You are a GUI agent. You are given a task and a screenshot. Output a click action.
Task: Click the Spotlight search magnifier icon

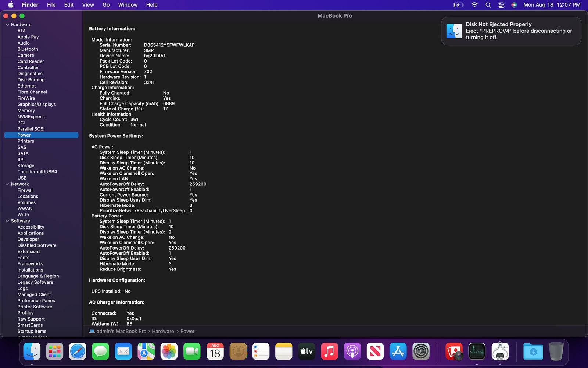click(488, 5)
